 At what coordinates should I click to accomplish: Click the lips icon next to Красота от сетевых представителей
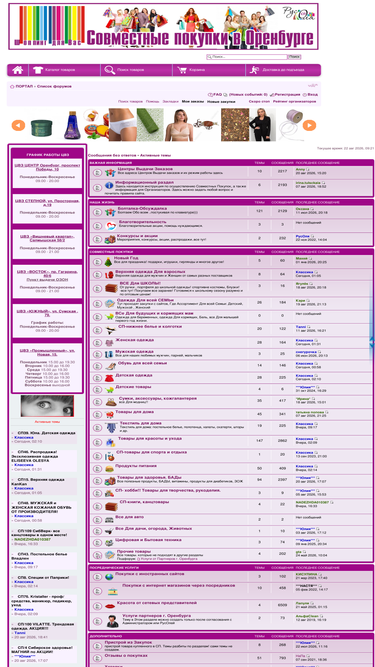click(110, 606)
